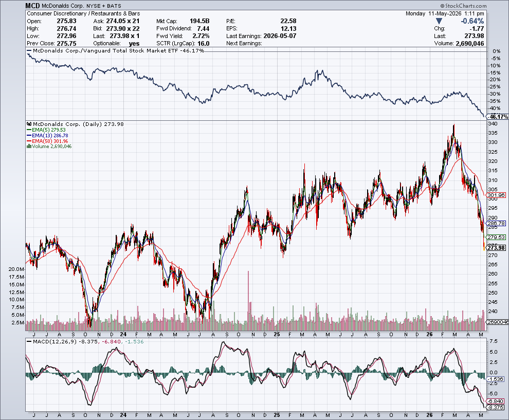
Task: Click 'Consumer Discretionary / Restaurants & Bars' sector text
Action: (83, 14)
